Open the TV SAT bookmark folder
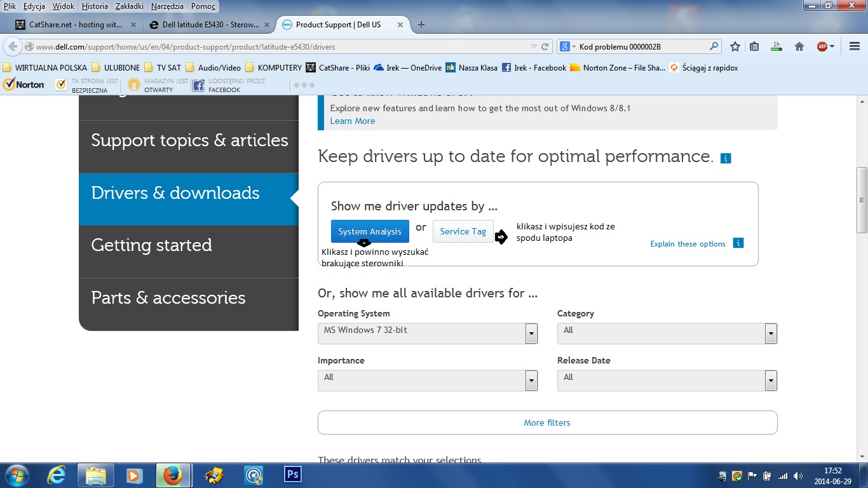The width and height of the screenshot is (868, 488). point(163,67)
